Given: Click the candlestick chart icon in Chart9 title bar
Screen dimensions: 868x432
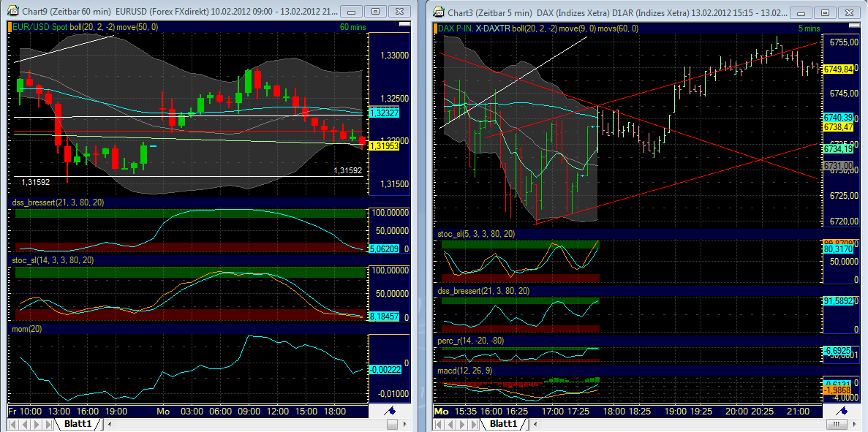Looking at the screenshot, I should click(x=12, y=12).
